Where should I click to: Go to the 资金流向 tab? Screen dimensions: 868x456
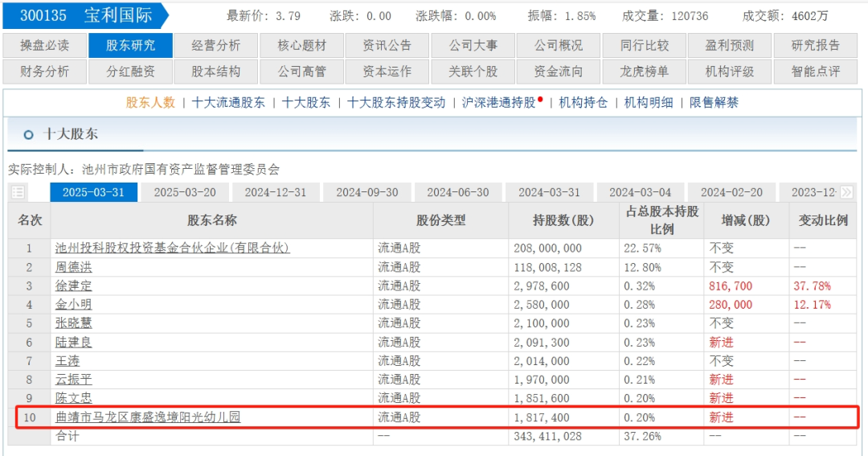click(559, 72)
